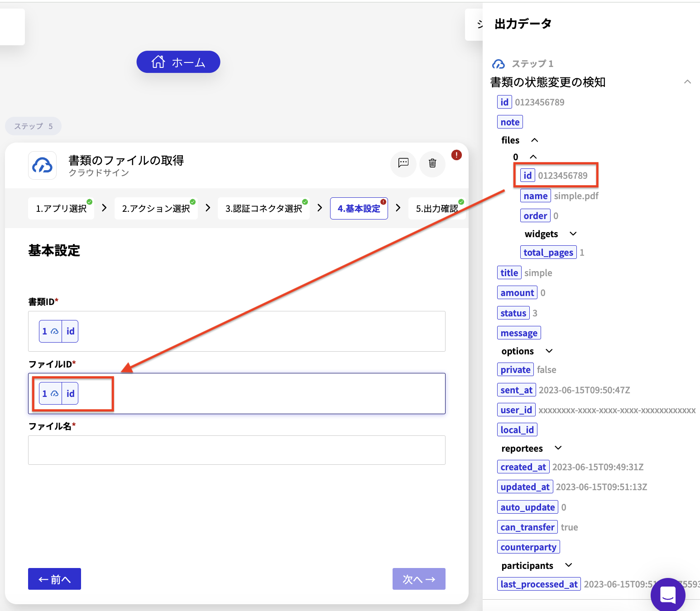
Task: Go to tab 2.アクション選択
Action: [156, 209]
